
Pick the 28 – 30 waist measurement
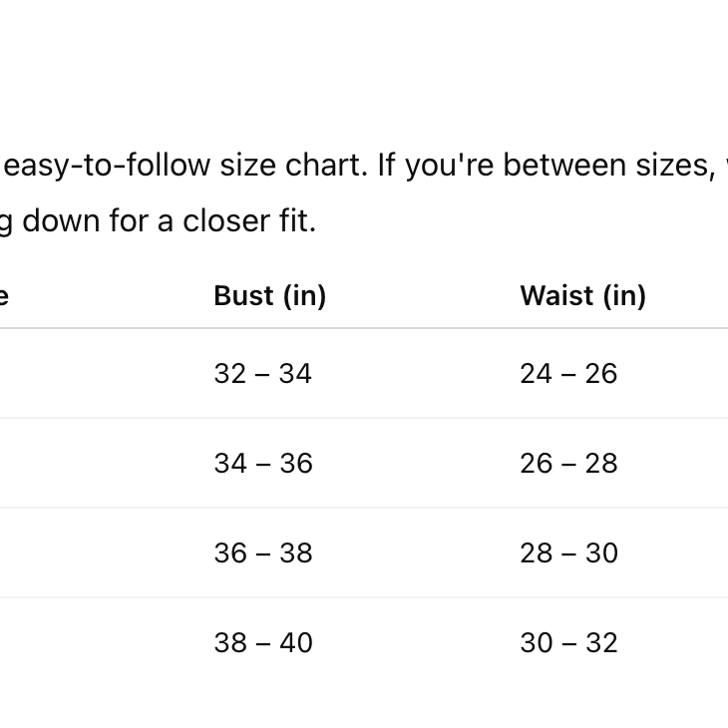coord(568,553)
